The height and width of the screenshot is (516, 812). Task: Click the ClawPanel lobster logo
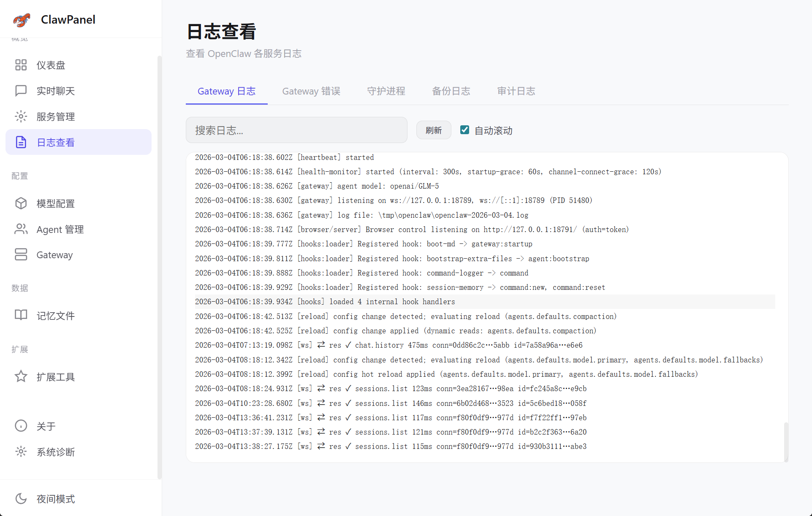(x=22, y=19)
